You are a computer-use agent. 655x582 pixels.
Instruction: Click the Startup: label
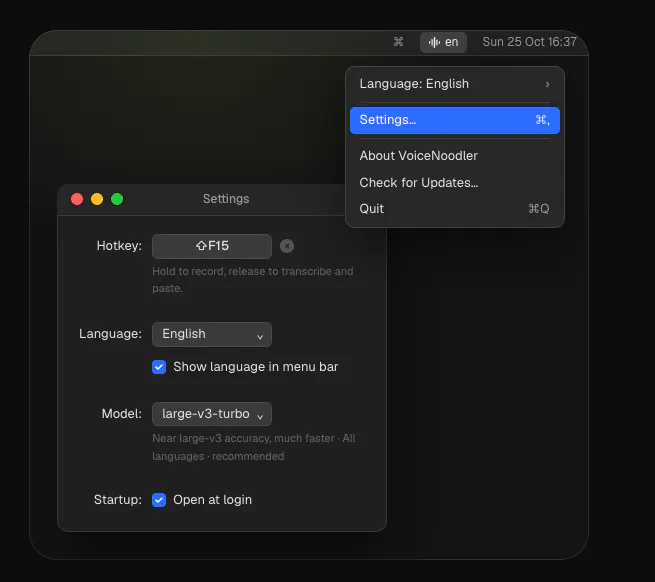tap(118, 500)
